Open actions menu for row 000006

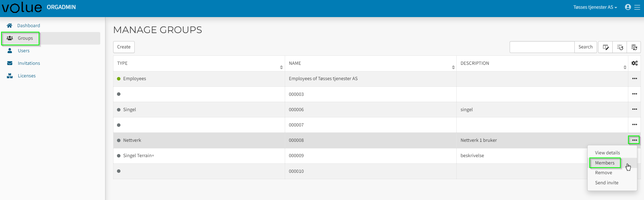coord(634,109)
